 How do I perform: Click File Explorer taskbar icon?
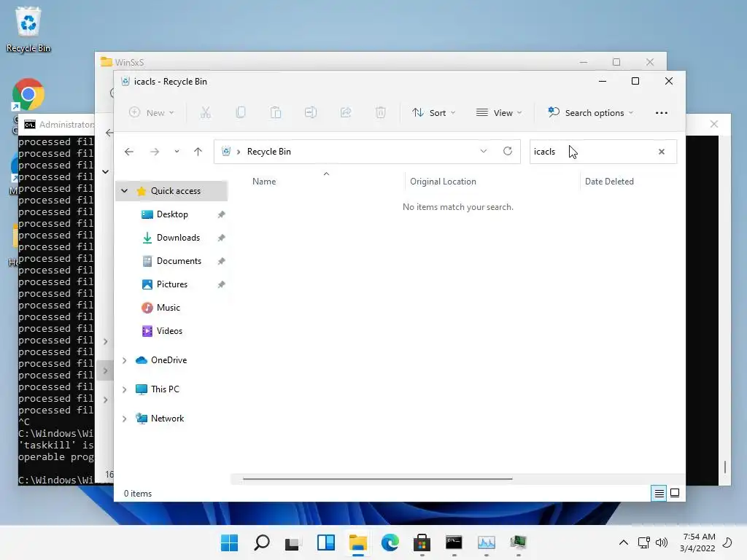[x=357, y=542]
